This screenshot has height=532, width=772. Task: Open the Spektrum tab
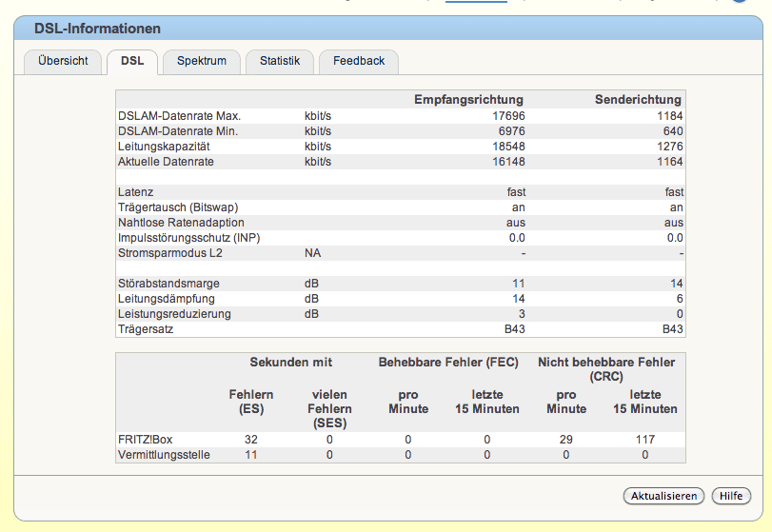coord(202,61)
